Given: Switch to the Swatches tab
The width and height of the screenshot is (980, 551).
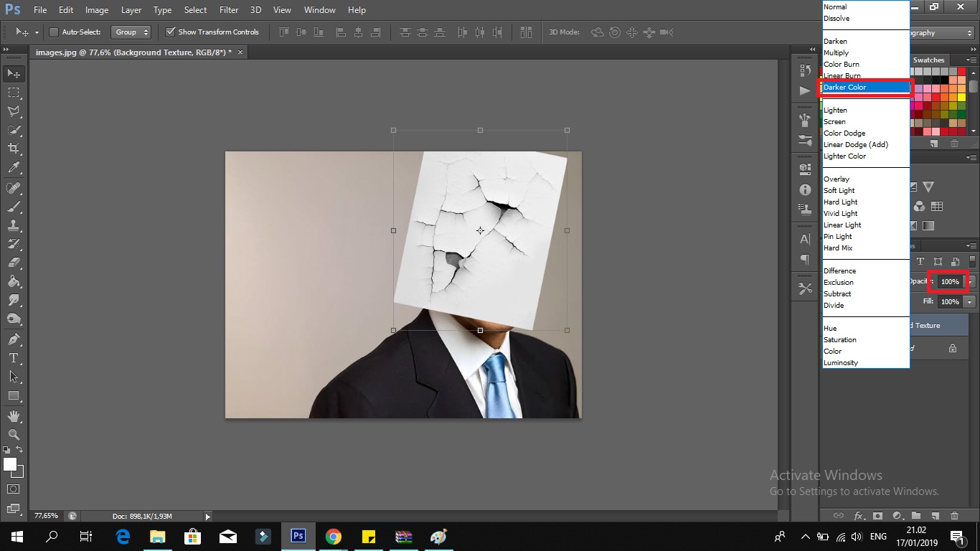Looking at the screenshot, I should point(928,60).
